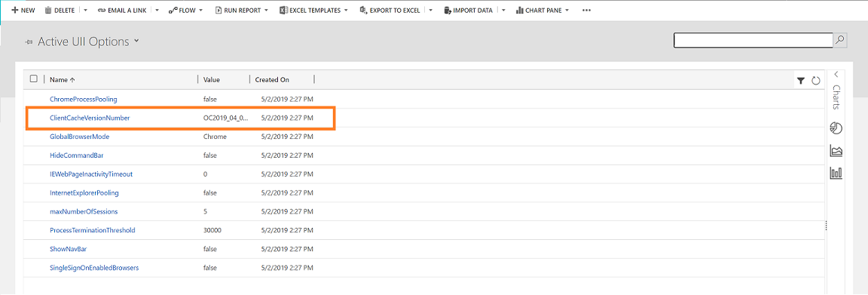868x295 pixels.
Task: Open the HideCommandBar record
Action: coord(76,155)
